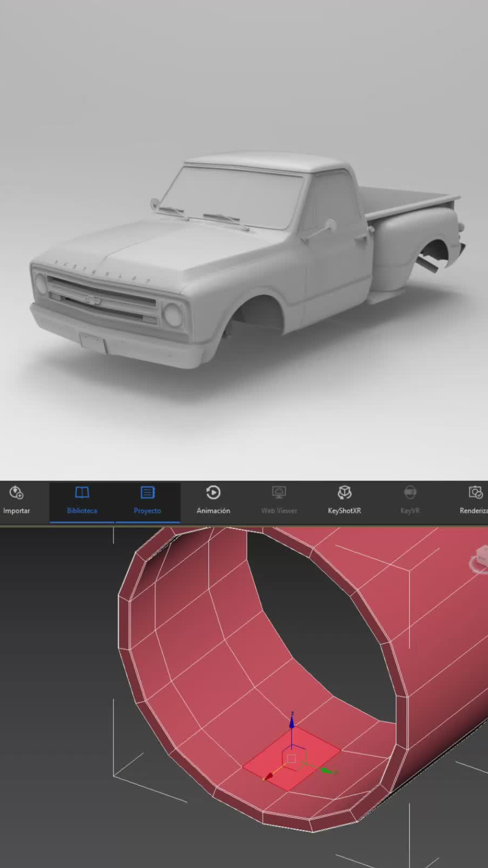Screen dimensions: 488x868
Task: Click the KeyVR icon
Action: click(410, 493)
